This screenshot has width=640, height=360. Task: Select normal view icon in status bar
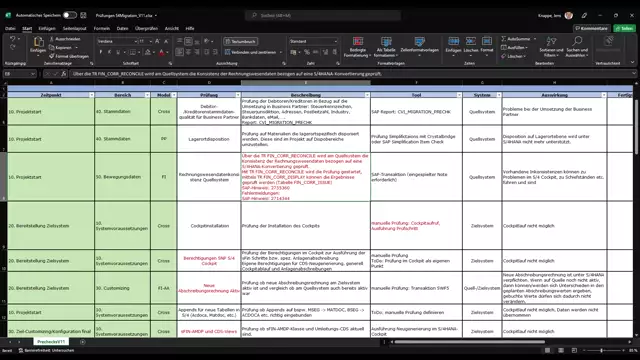coord(547,351)
